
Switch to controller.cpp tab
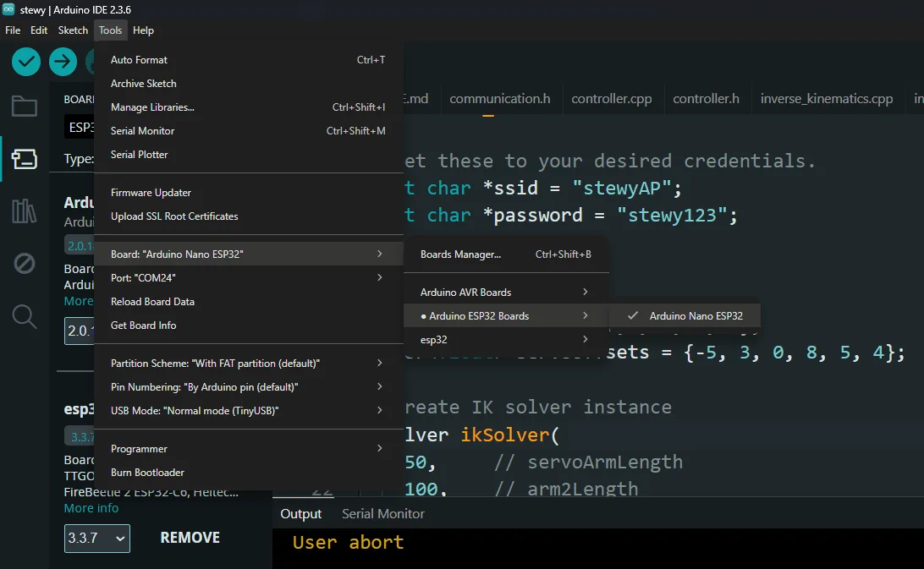tap(612, 99)
